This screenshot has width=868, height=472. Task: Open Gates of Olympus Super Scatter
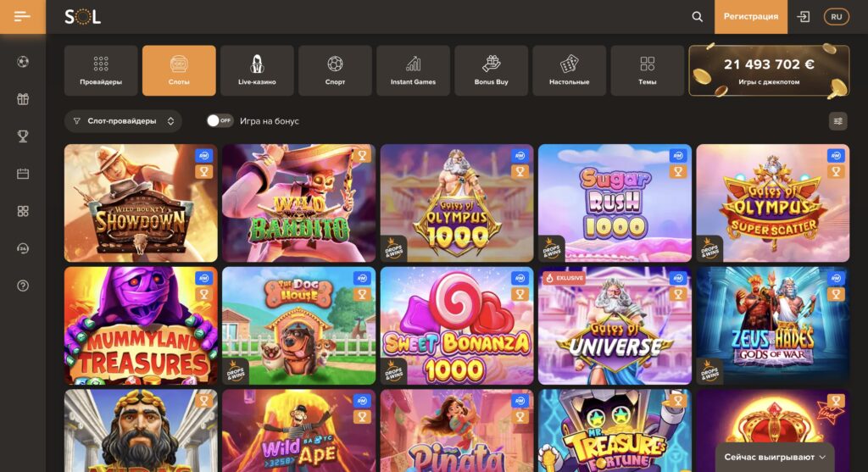(773, 203)
